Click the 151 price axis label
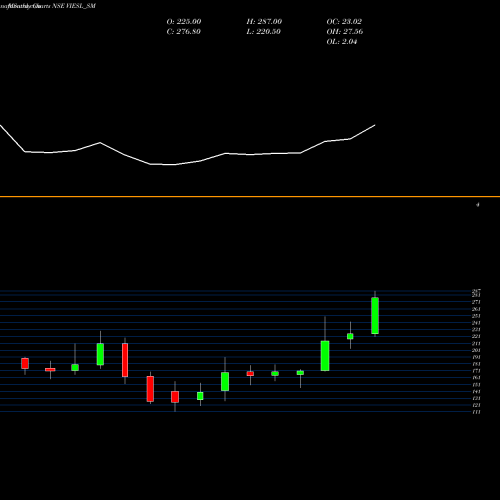This screenshot has height=500, width=500. [476, 385]
